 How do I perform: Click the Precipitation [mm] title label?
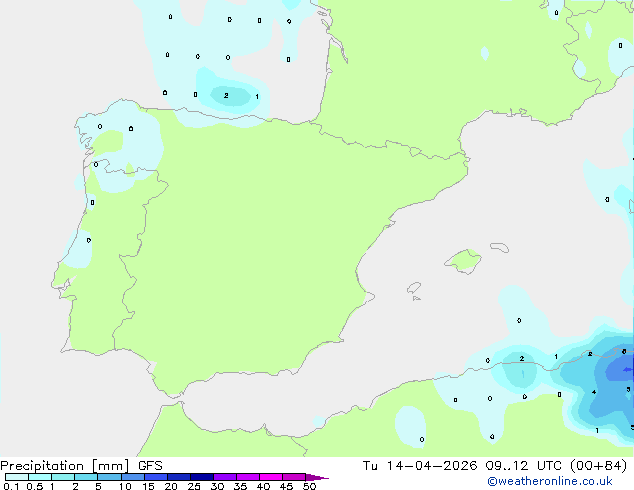pos(65,466)
